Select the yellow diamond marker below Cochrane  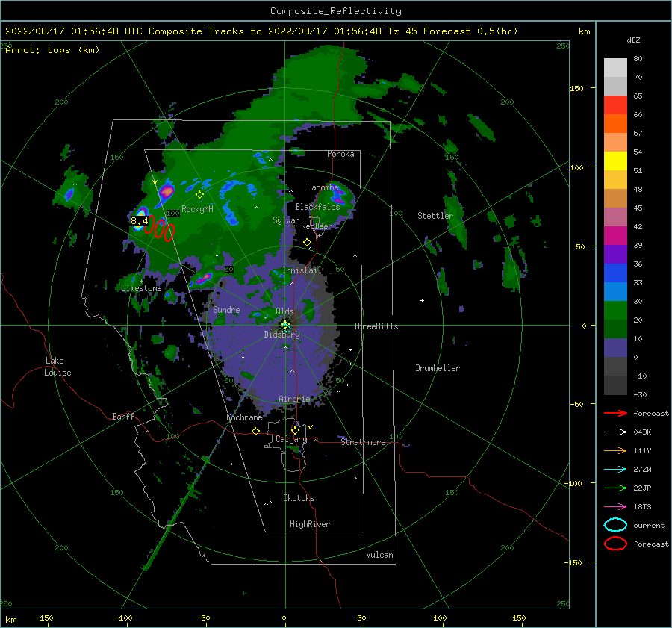[x=256, y=432]
